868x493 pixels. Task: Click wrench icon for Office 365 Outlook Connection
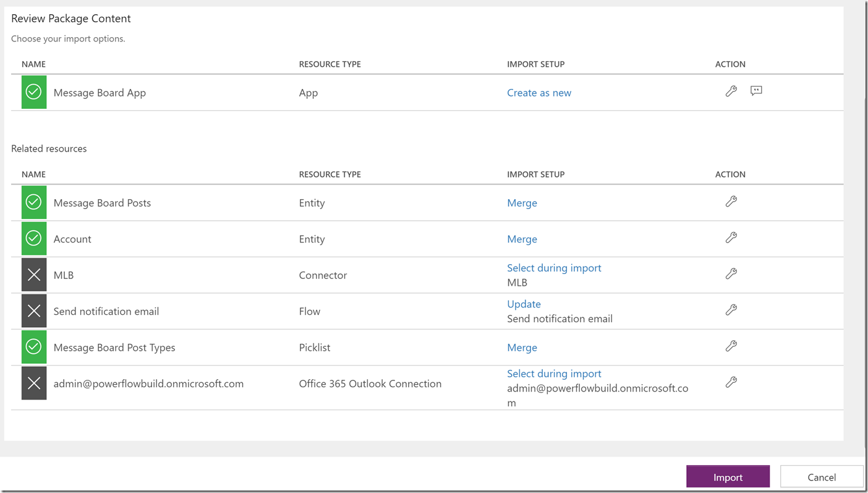pyautogui.click(x=731, y=383)
